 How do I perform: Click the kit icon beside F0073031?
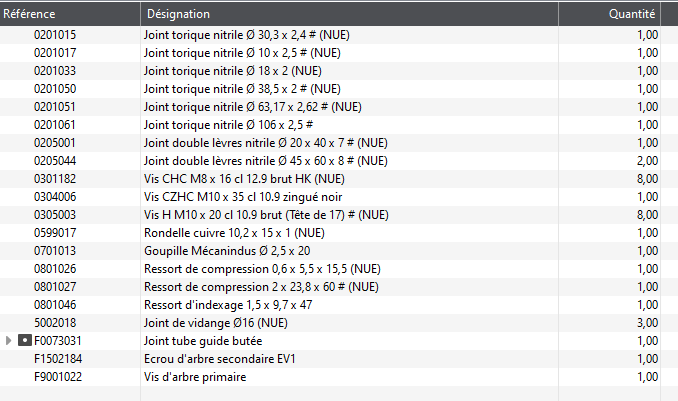[x=25, y=340]
